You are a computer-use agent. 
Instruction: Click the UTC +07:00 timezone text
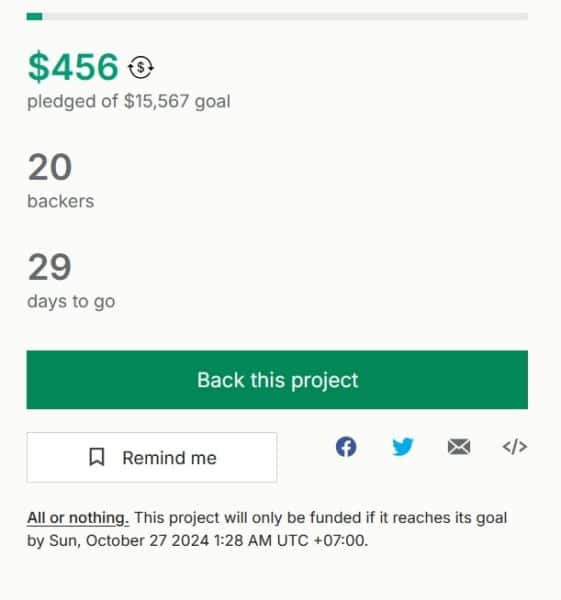(322, 541)
